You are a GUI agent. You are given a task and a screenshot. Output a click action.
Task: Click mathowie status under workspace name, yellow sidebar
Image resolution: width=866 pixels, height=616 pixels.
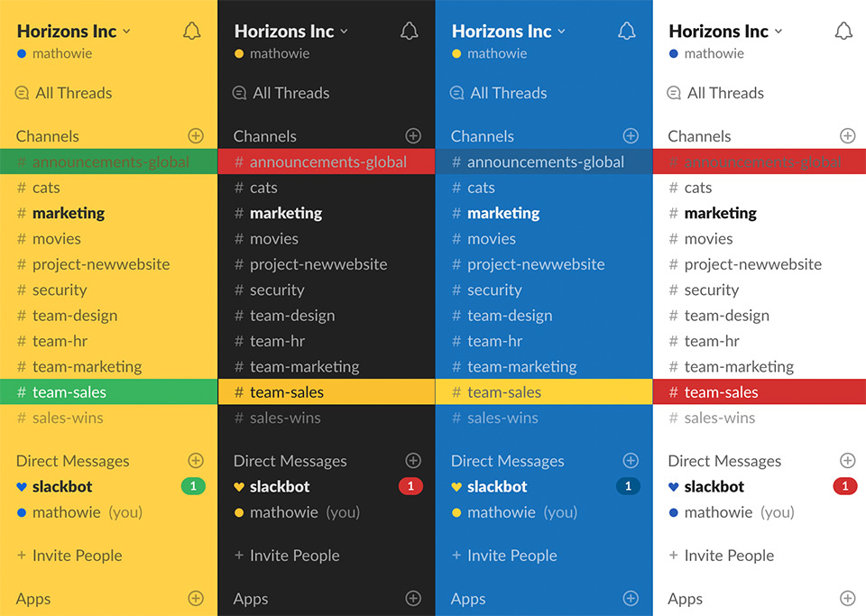click(55, 53)
